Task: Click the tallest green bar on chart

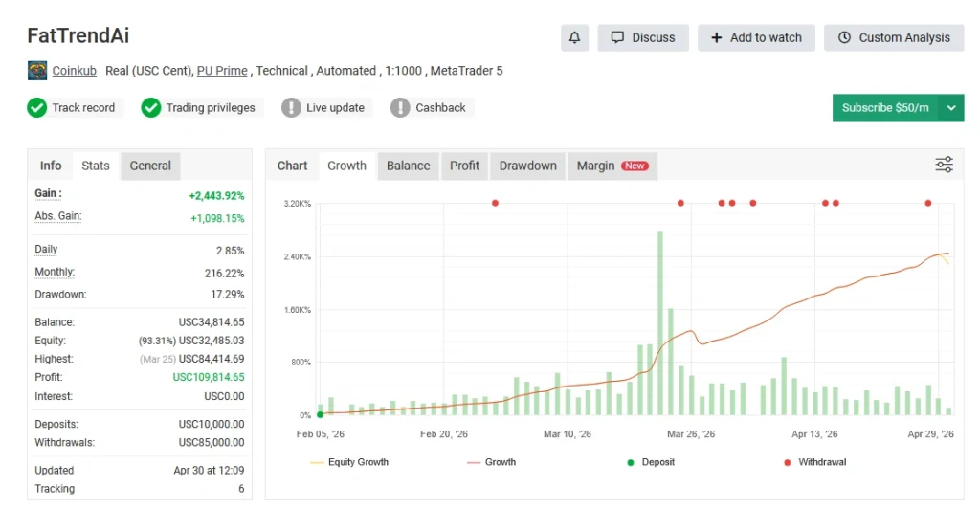Action: (x=660, y=323)
